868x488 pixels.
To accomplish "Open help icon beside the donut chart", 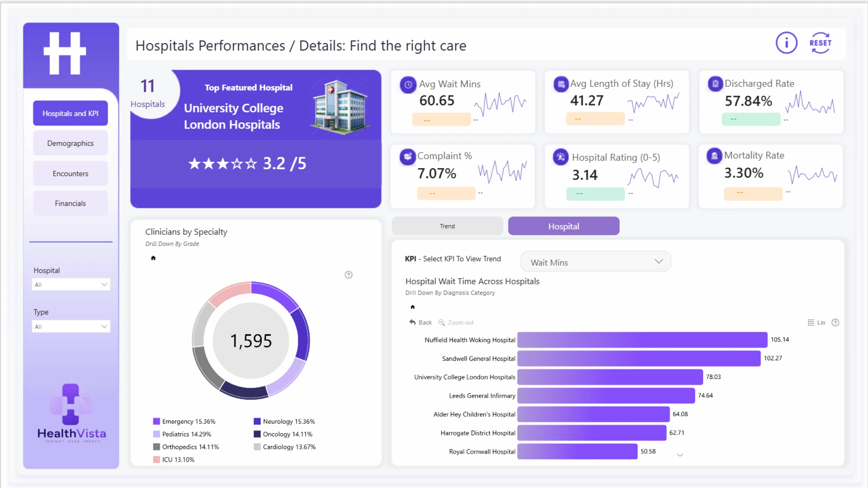I will [349, 275].
